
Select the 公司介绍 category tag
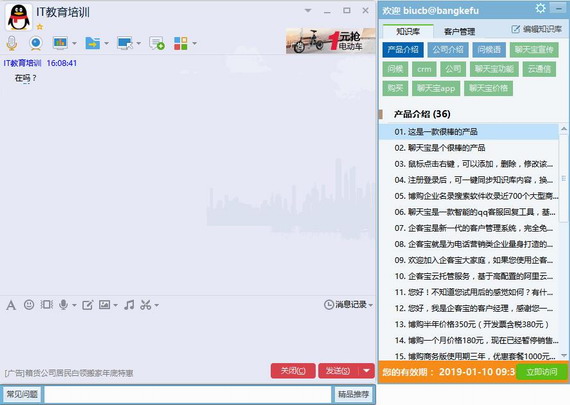pyautogui.click(x=448, y=49)
